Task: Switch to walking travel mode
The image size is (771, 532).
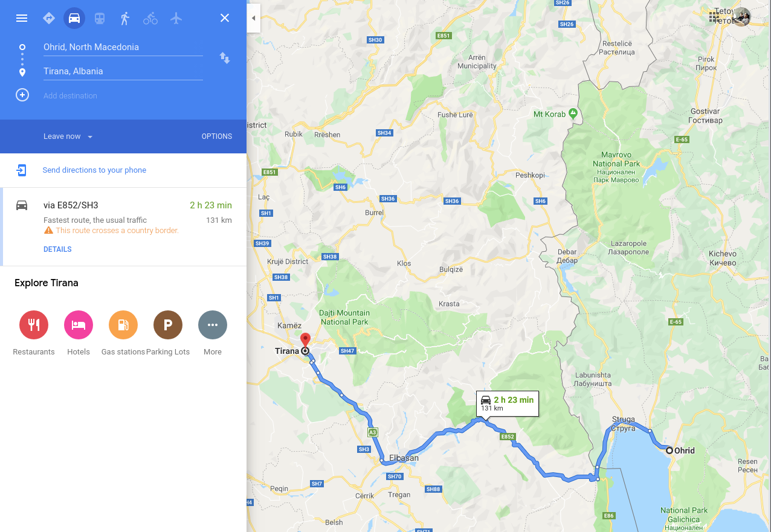Action: [125, 18]
